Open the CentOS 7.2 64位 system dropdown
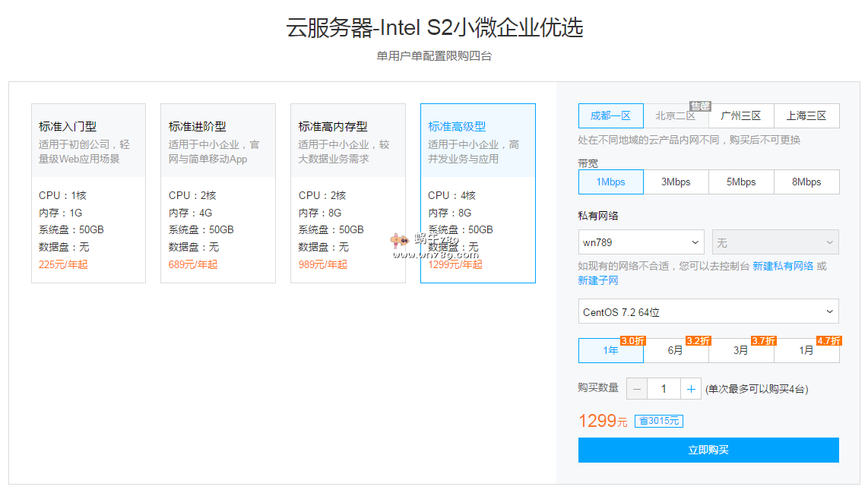This screenshot has width=868, height=493. tap(708, 311)
